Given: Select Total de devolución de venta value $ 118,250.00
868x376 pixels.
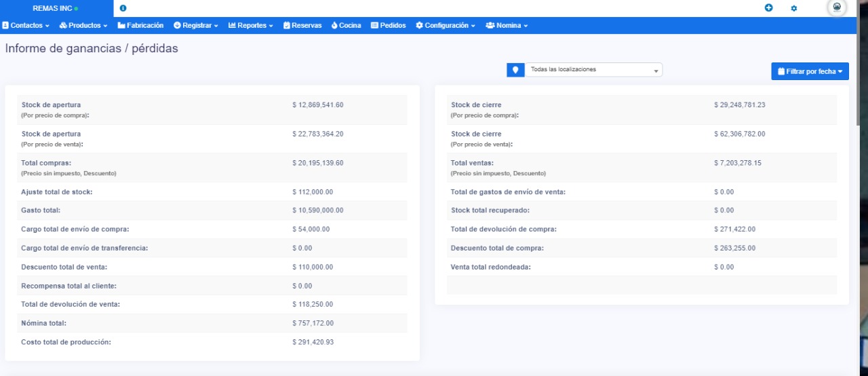Looking at the screenshot, I should pos(313,305).
